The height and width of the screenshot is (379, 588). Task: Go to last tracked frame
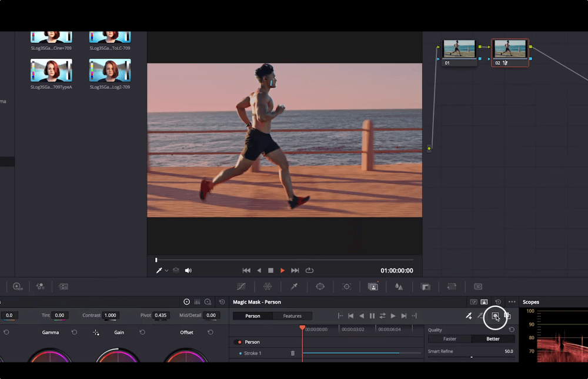pos(415,316)
